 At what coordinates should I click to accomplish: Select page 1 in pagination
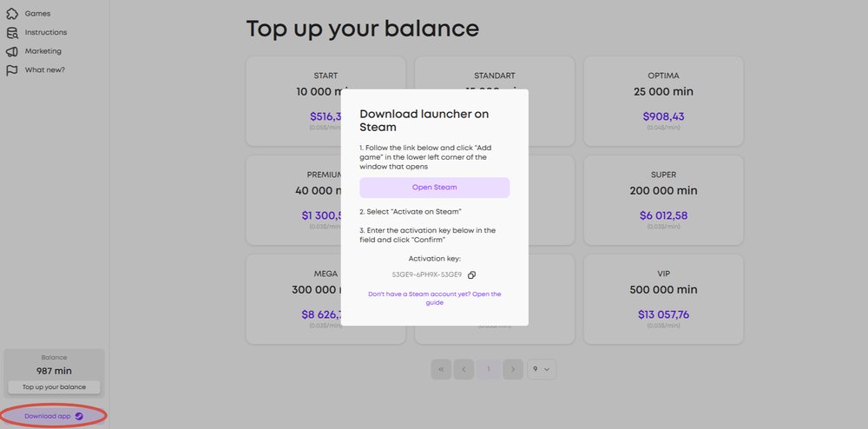[489, 369]
